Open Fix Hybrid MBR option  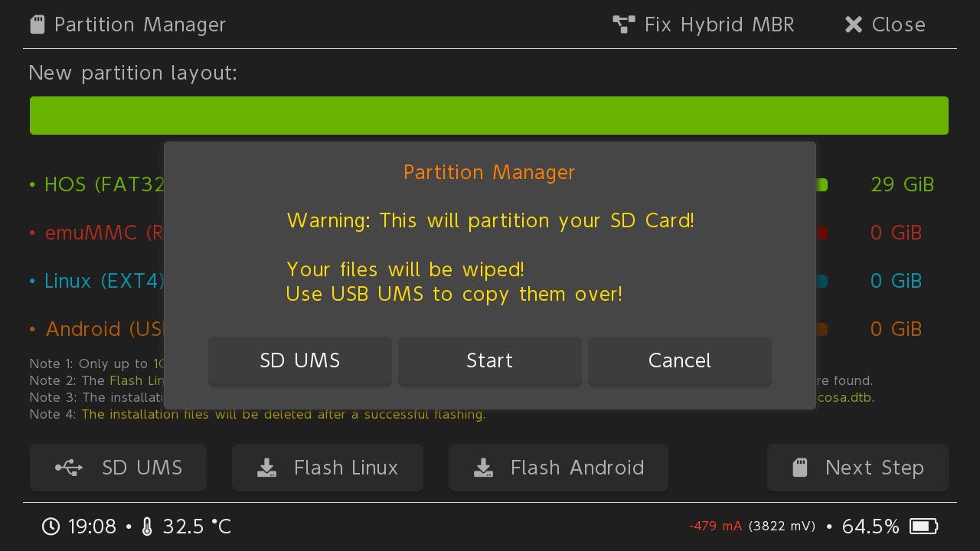pos(704,24)
